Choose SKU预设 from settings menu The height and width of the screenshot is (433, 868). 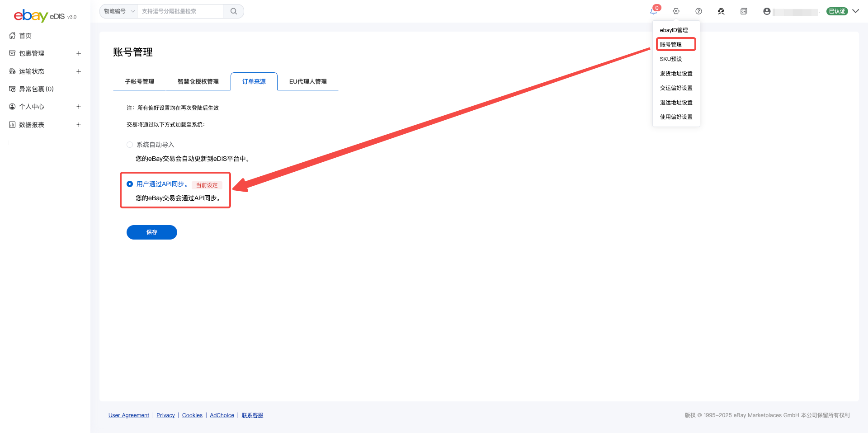(x=671, y=59)
